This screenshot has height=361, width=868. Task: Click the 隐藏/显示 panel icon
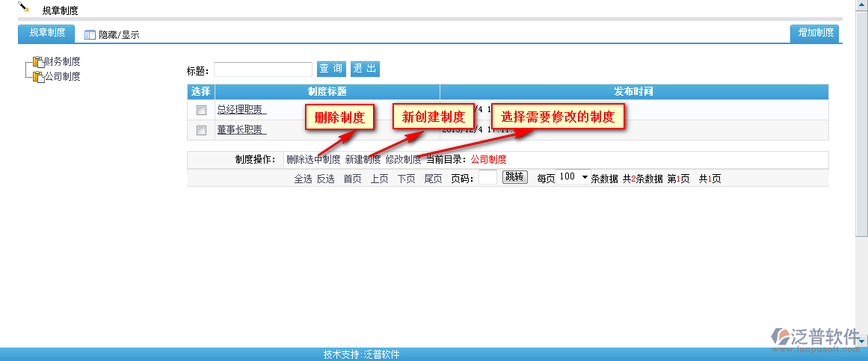pyautogui.click(x=90, y=35)
